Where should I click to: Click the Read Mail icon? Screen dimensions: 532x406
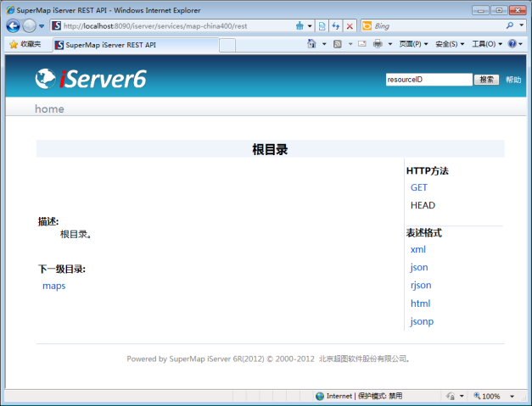point(362,44)
